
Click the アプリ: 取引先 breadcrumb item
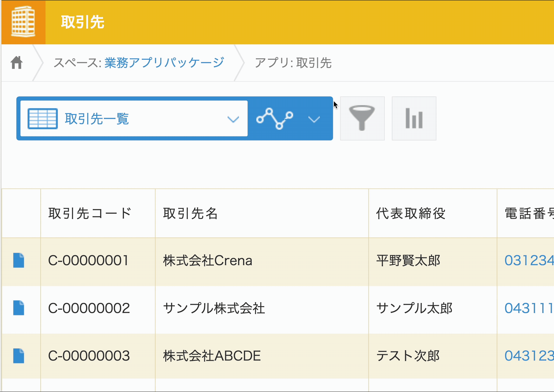click(x=293, y=63)
